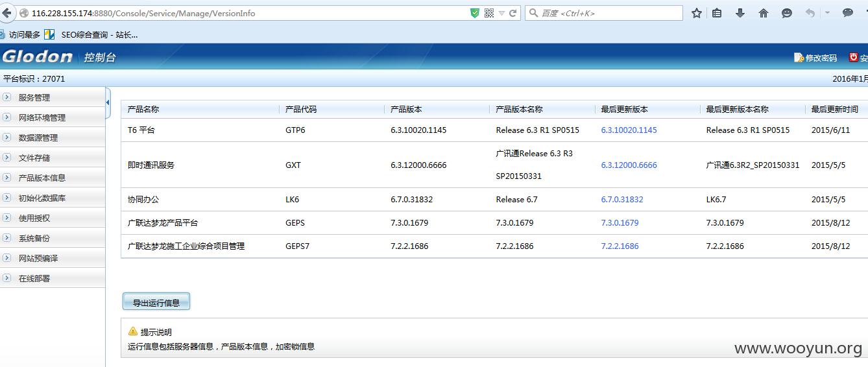The image size is (868, 367).
Task: Click the 产品名称 column header
Action: pos(143,109)
